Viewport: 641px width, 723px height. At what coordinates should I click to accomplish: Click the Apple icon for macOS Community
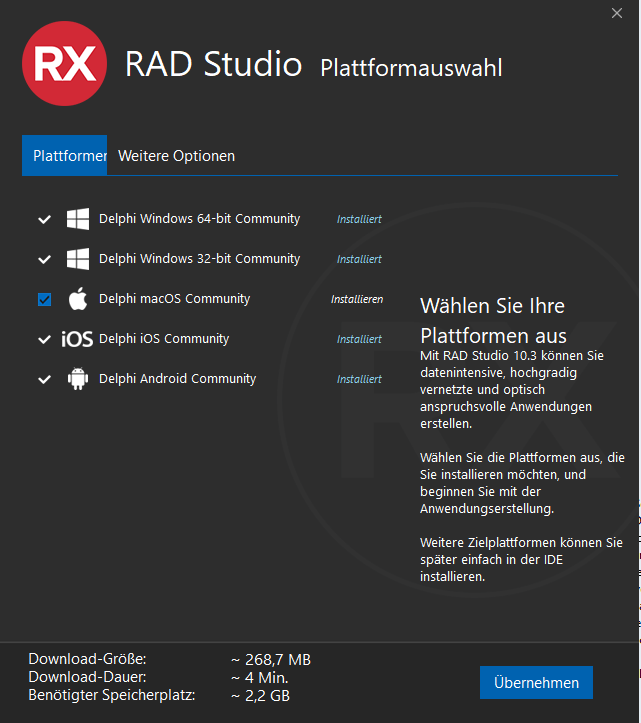[x=78, y=298]
